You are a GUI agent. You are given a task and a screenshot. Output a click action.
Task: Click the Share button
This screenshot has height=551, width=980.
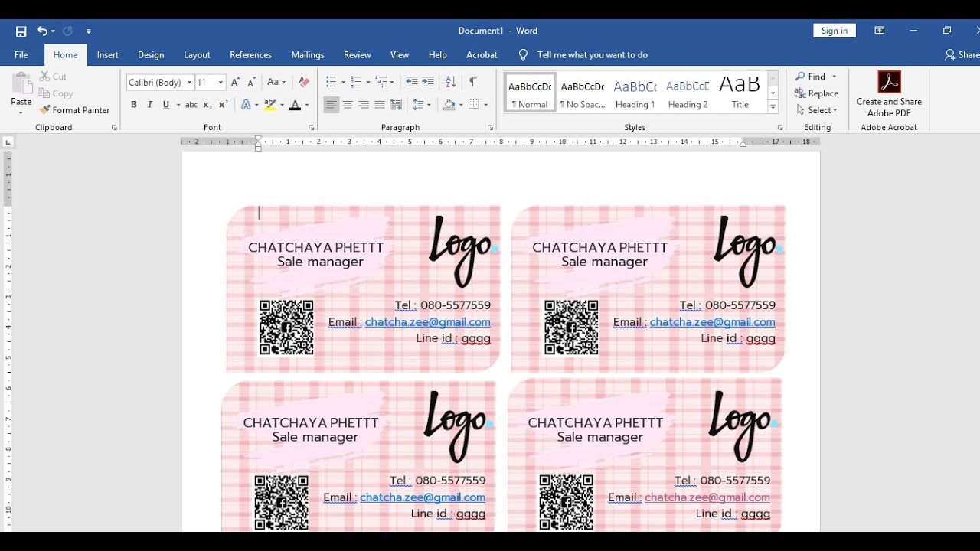click(x=962, y=55)
